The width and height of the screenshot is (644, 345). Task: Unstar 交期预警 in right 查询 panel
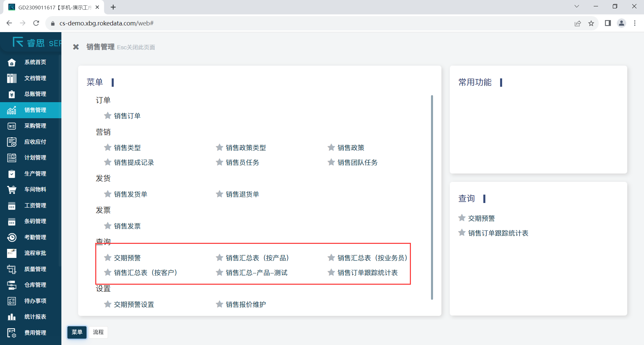tap(462, 218)
